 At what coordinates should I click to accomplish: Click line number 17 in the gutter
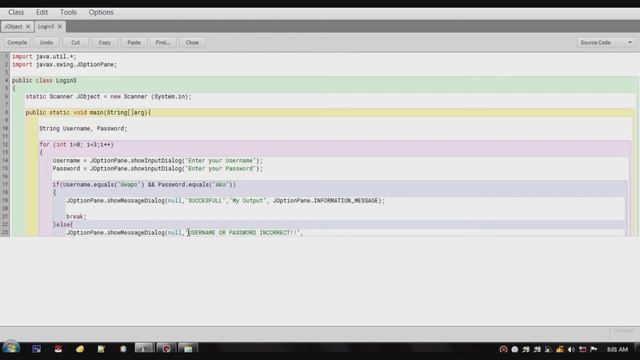point(5,184)
